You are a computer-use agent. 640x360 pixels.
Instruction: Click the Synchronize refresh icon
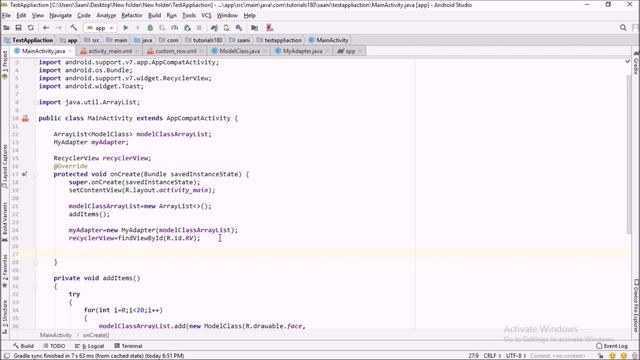(31, 28)
